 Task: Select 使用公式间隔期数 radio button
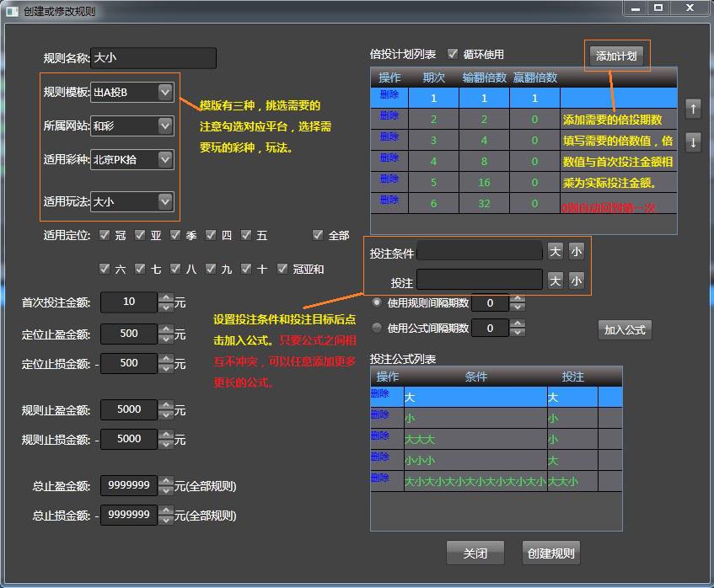pyautogui.click(x=377, y=328)
